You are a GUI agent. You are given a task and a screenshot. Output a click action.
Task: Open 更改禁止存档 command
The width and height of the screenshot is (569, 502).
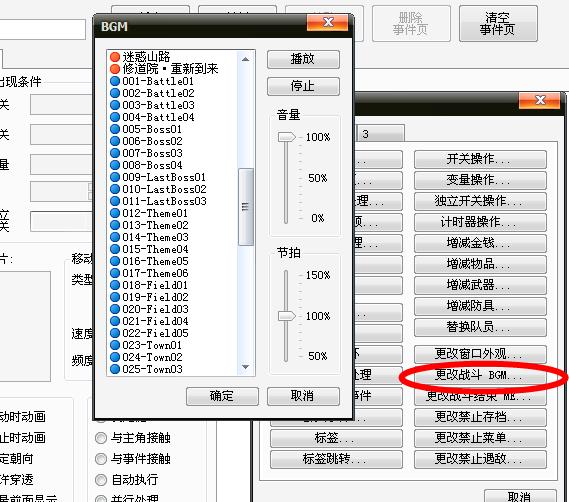pyautogui.click(x=480, y=417)
